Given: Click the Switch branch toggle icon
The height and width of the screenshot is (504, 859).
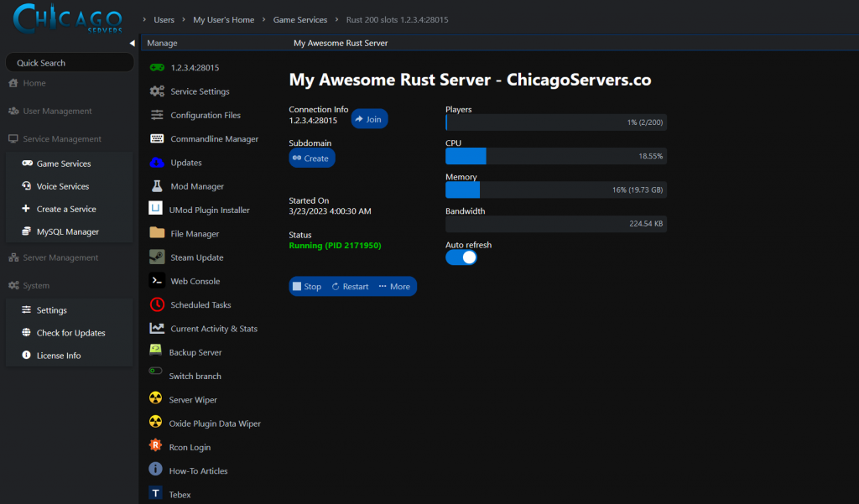Looking at the screenshot, I should [155, 371].
